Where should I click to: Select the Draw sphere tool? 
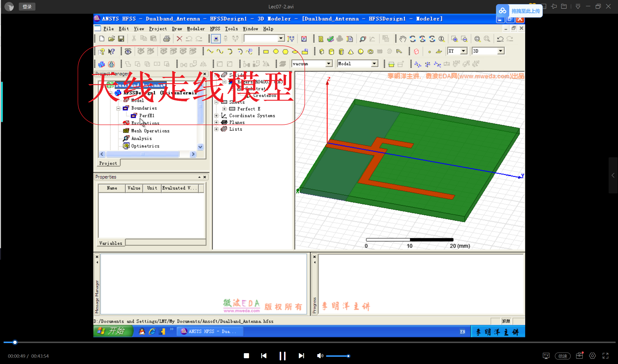tap(360, 52)
